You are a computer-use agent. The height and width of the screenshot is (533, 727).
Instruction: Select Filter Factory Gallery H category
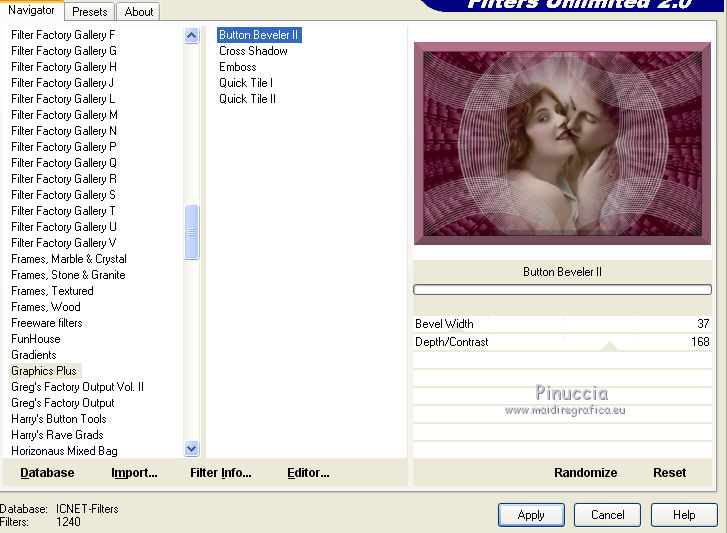(64, 67)
